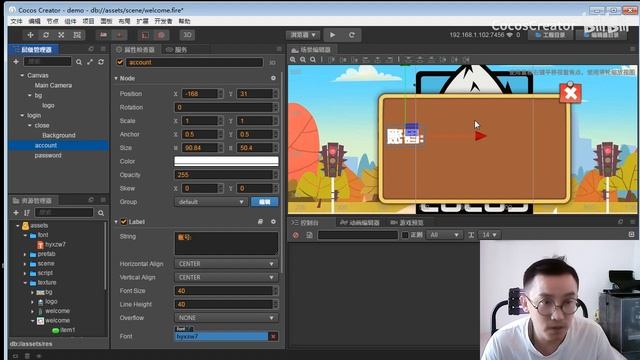Open the Vertical Align dropdown
The image size is (640, 360).
(x=226, y=278)
